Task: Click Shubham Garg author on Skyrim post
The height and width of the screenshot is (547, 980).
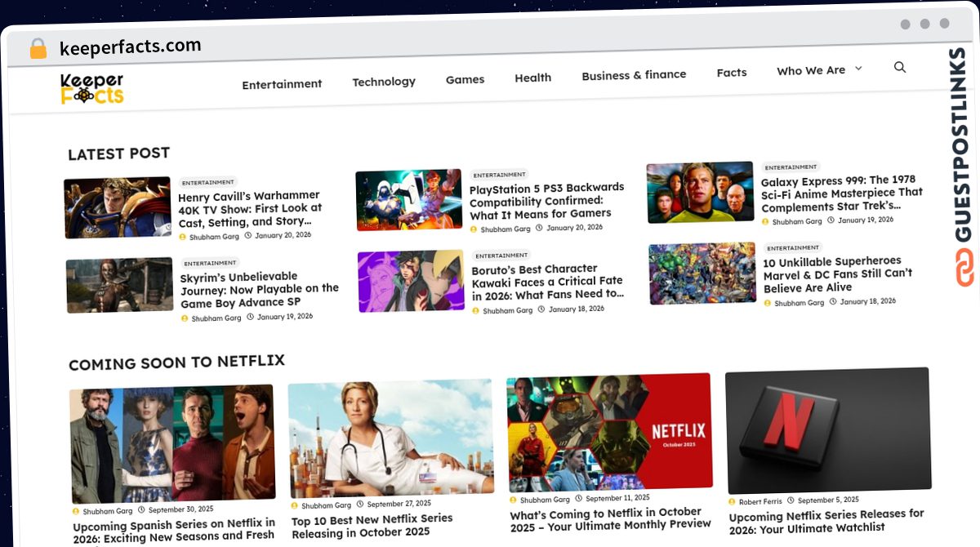Action: coord(216,318)
